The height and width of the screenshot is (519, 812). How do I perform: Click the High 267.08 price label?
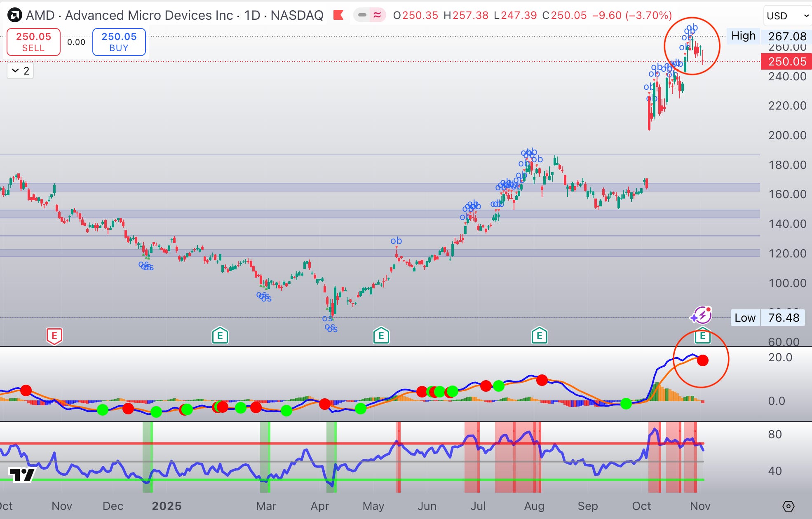pyautogui.click(x=768, y=36)
